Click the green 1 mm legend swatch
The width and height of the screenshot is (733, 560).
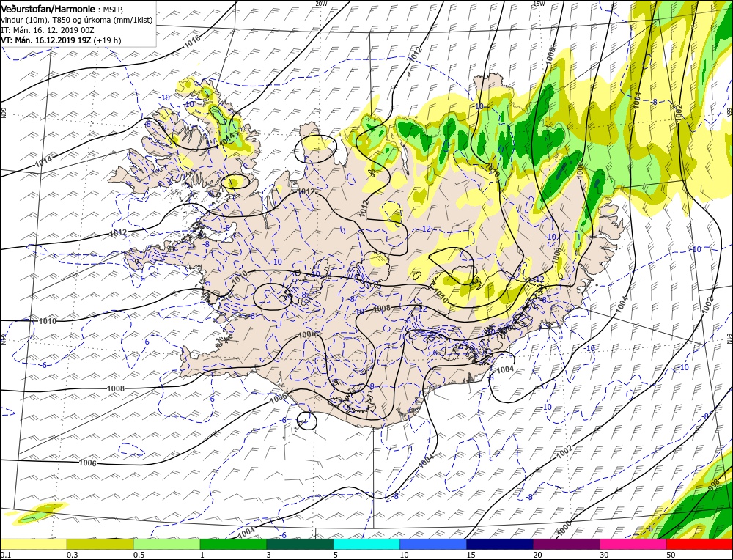tap(233, 544)
